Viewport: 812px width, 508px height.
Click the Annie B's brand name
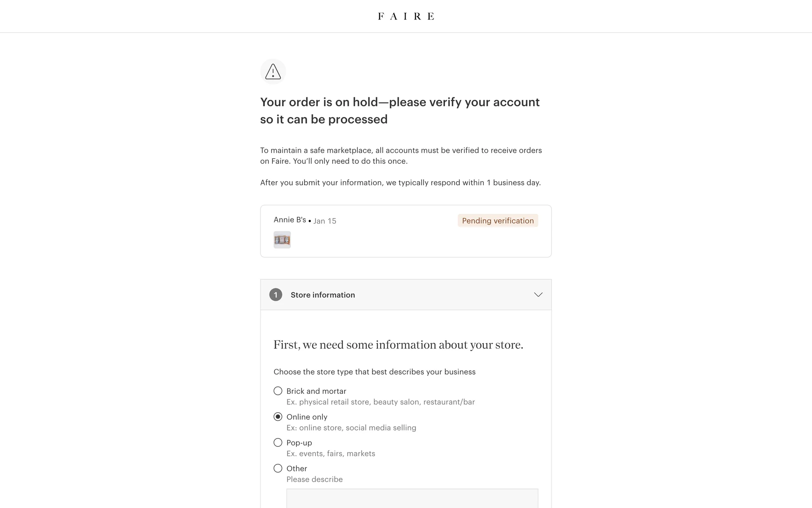[290, 220]
